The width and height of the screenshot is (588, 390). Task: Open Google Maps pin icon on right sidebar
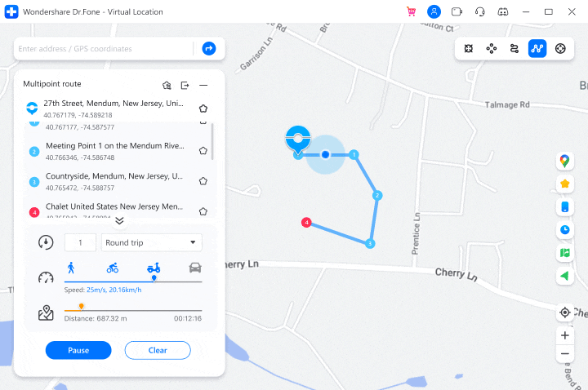pyautogui.click(x=565, y=161)
